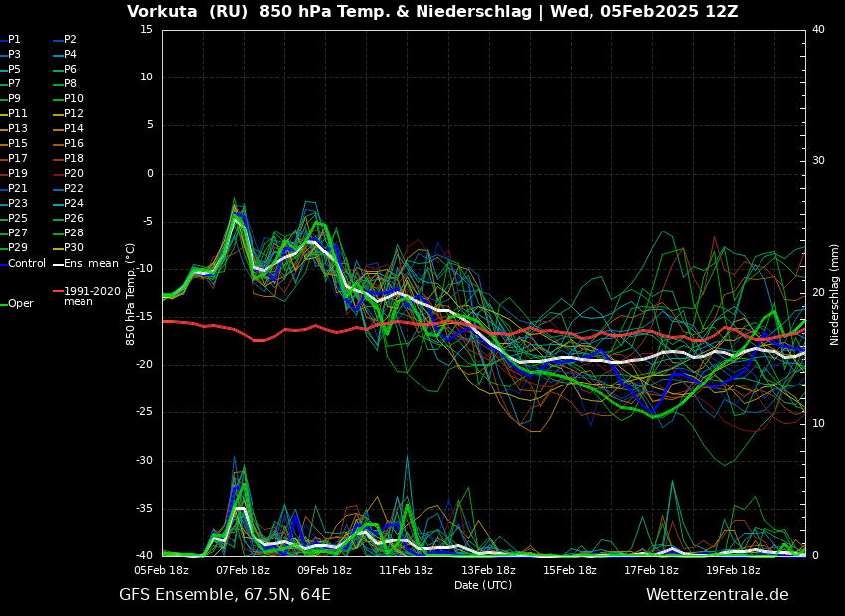Click the 07Feb 18z date tick label
Image resolution: width=845 pixels, height=616 pixels.
click(x=243, y=570)
